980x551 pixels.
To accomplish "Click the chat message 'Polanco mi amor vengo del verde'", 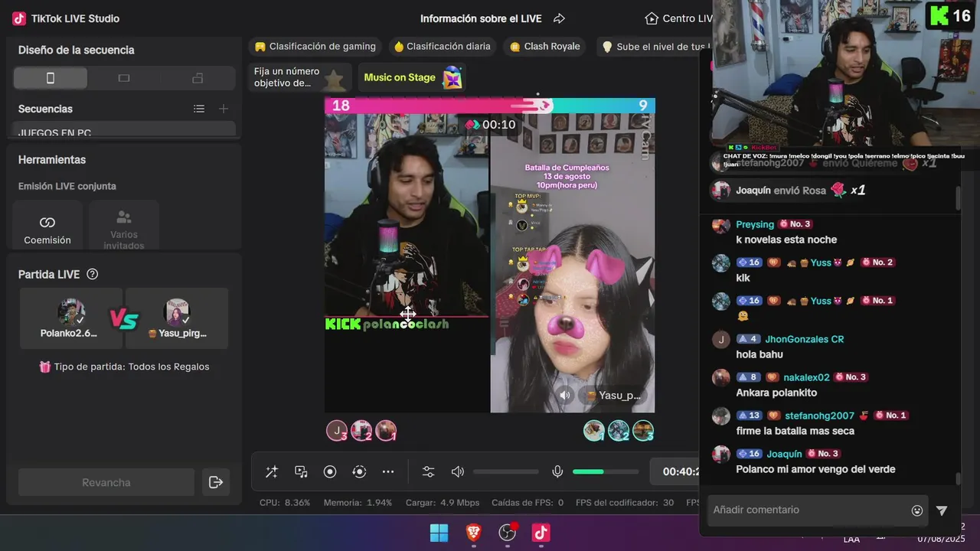I will pyautogui.click(x=815, y=469).
